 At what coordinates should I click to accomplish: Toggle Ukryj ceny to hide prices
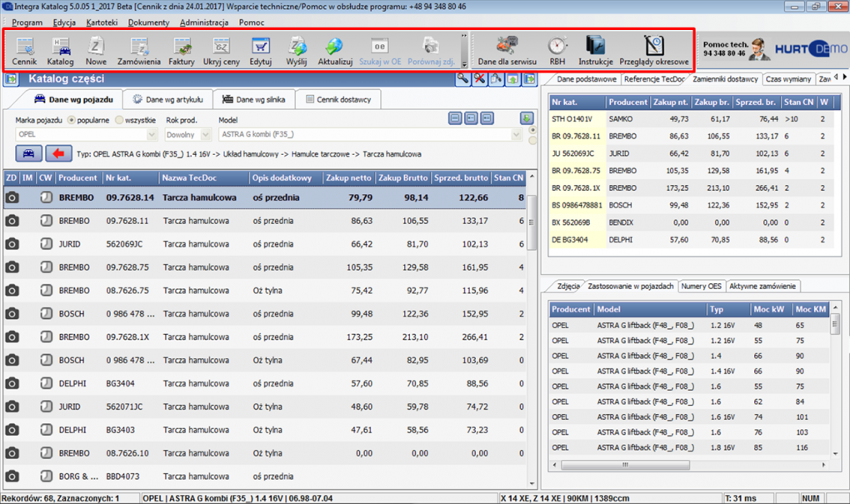[221, 51]
